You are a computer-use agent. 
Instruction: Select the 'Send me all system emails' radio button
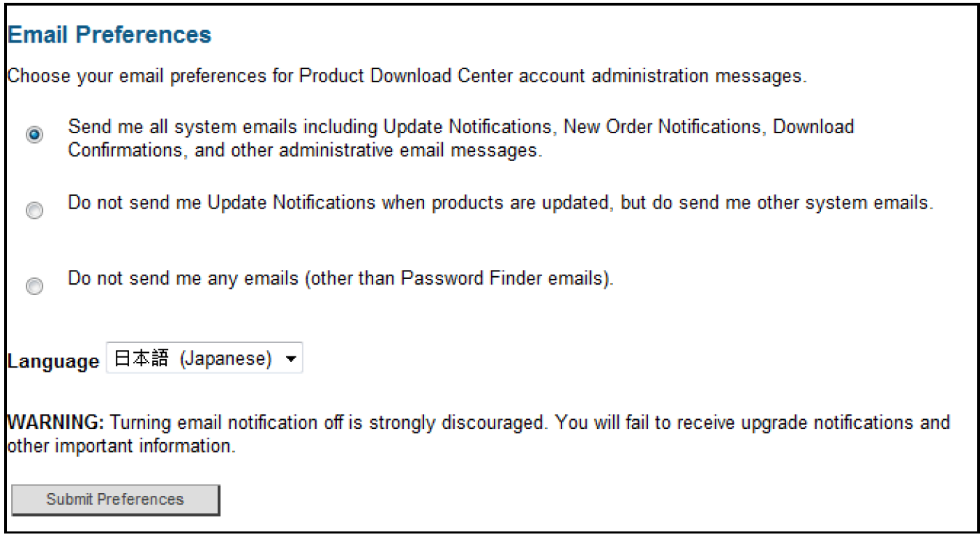(34, 135)
